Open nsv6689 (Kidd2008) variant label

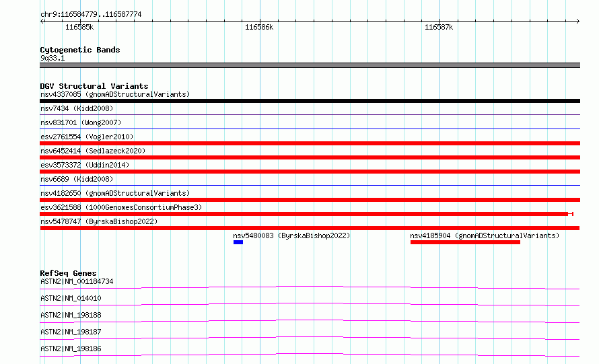coord(77,179)
